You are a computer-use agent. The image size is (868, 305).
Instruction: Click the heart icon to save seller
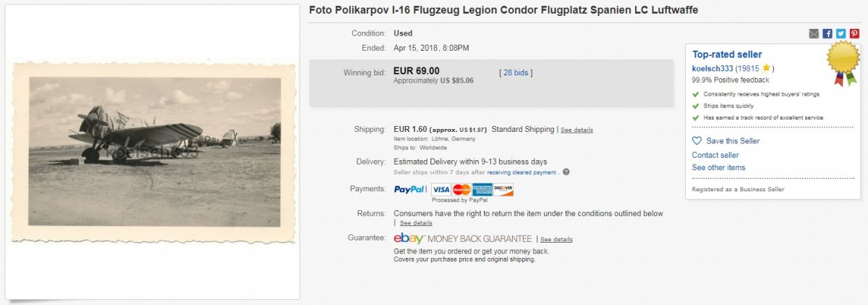click(697, 141)
